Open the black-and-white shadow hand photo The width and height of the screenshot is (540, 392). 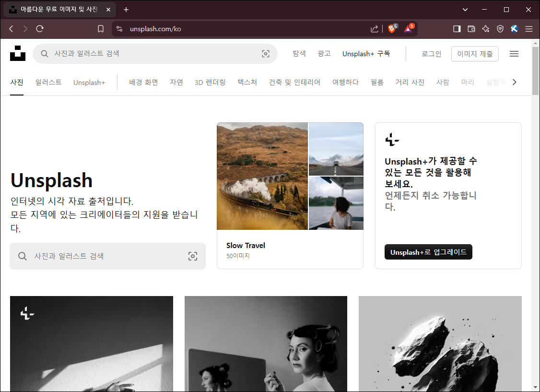click(x=92, y=344)
